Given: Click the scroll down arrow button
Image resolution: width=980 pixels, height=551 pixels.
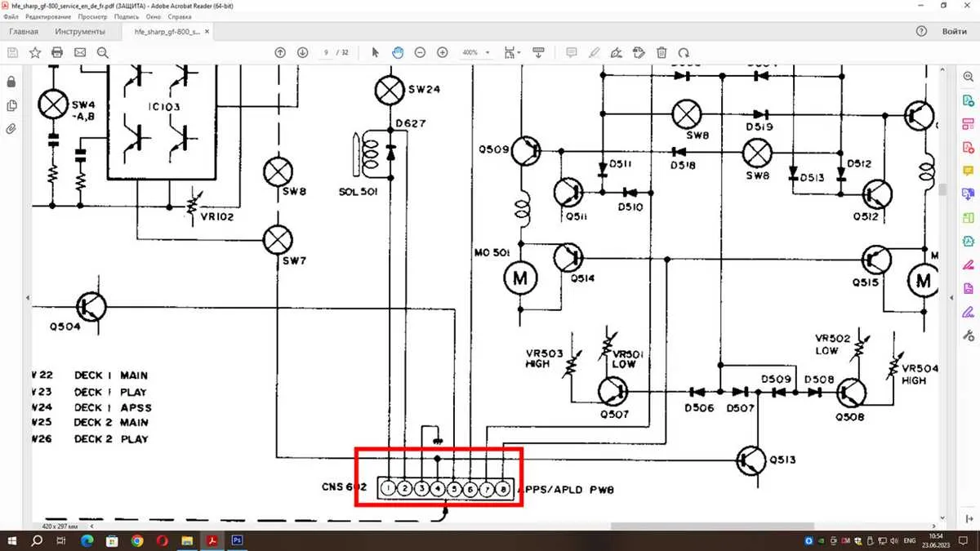Looking at the screenshot, I should [x=942, y=518].
